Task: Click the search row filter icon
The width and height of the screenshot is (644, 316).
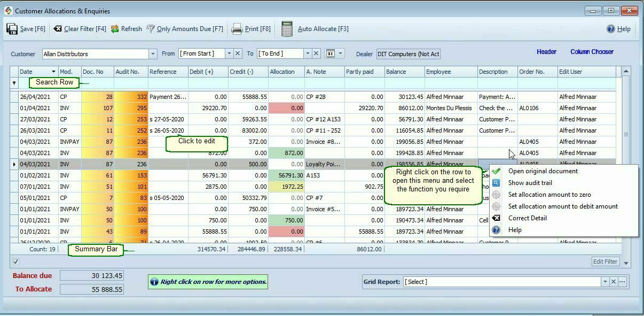Action: (14, 83)
